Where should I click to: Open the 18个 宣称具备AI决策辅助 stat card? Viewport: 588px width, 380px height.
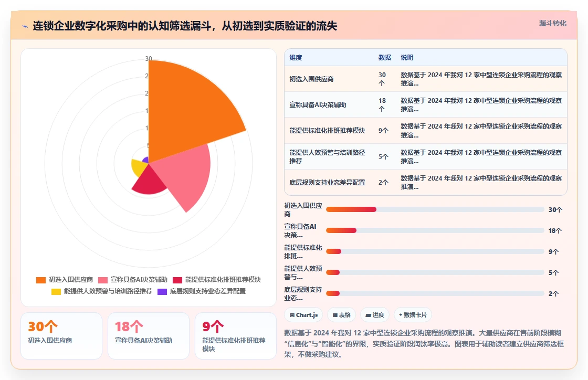point(149,336)
